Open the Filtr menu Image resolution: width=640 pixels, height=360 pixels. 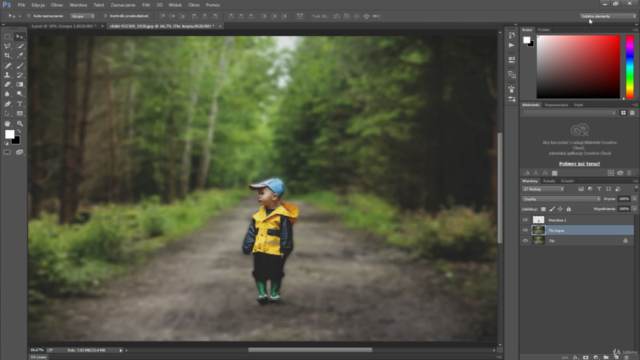pos(146,5)
